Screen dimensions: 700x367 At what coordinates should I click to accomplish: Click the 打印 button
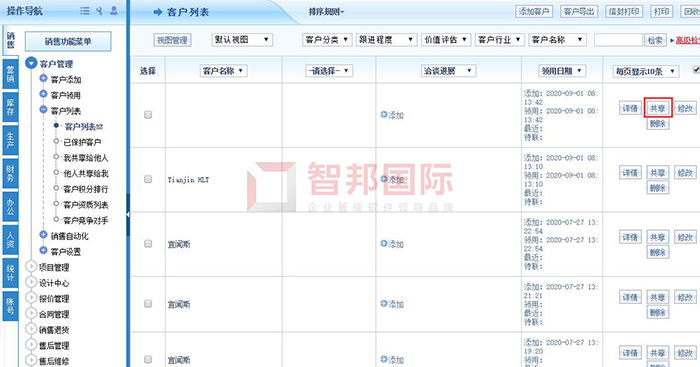tap(662, 12)
